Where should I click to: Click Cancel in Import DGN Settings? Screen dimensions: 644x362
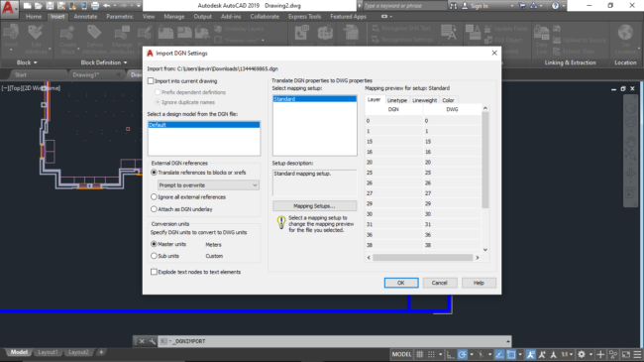click(x=439, y=283)
